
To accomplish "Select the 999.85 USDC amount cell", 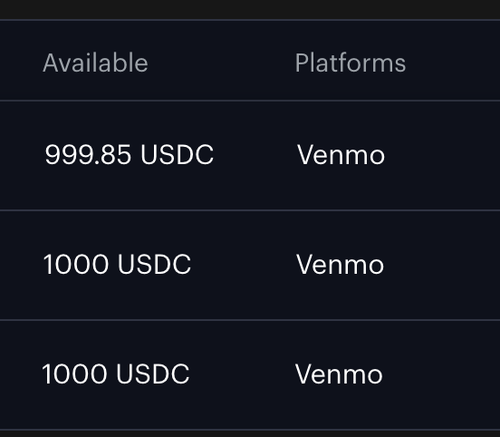I will click(129, 155).
